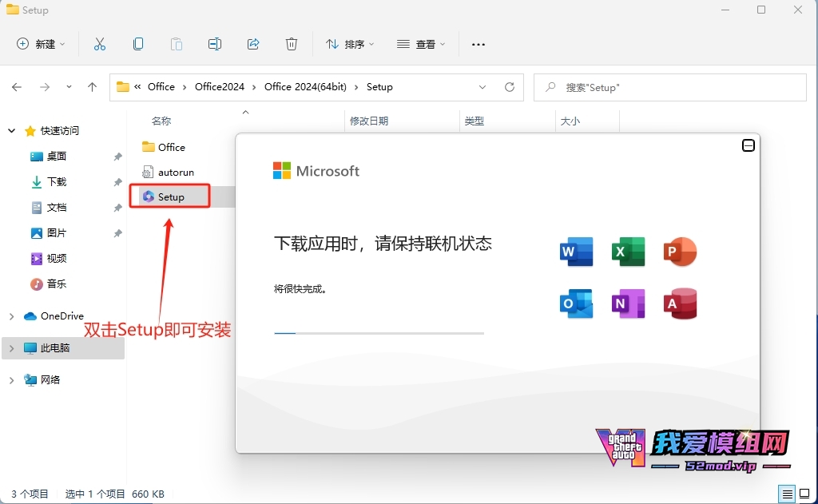Click the 3 个项目 status text

30,494
